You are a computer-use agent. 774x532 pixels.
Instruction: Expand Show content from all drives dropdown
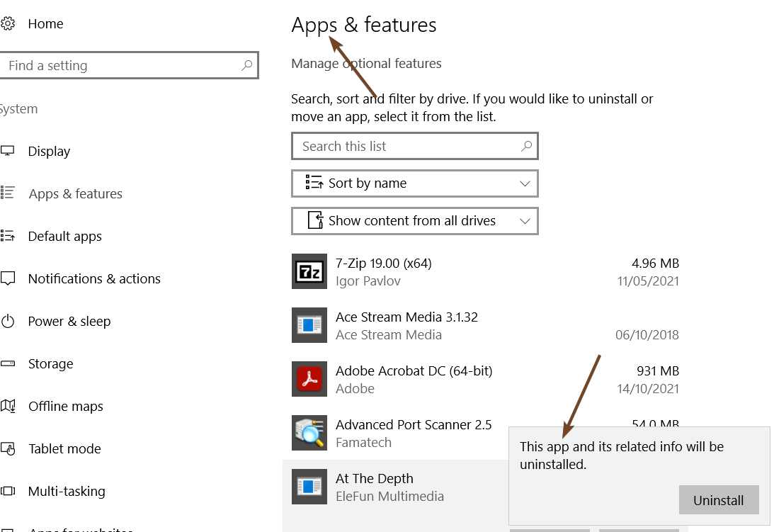point(414,221)
